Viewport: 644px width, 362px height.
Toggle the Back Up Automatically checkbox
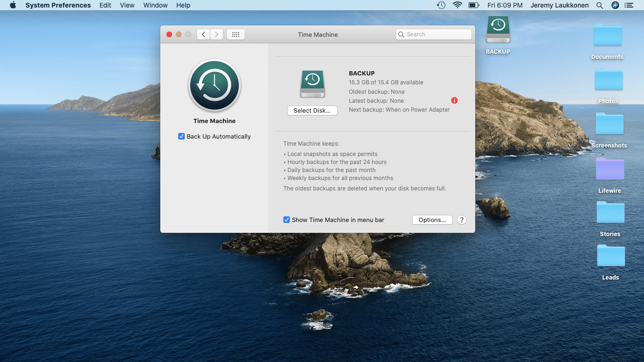click(182, 137)
